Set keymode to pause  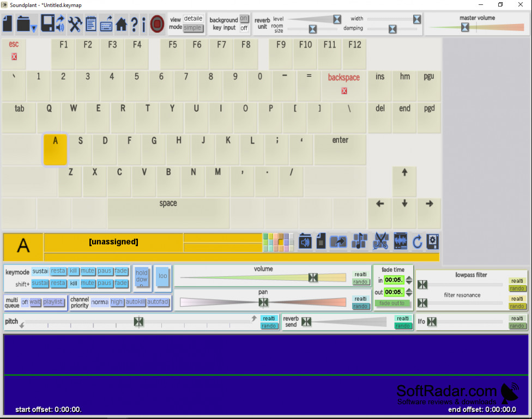[105, 271]
